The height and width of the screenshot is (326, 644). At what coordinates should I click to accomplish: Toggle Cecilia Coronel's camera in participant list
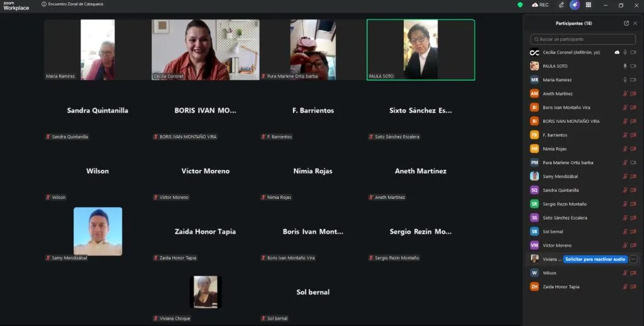633,52
